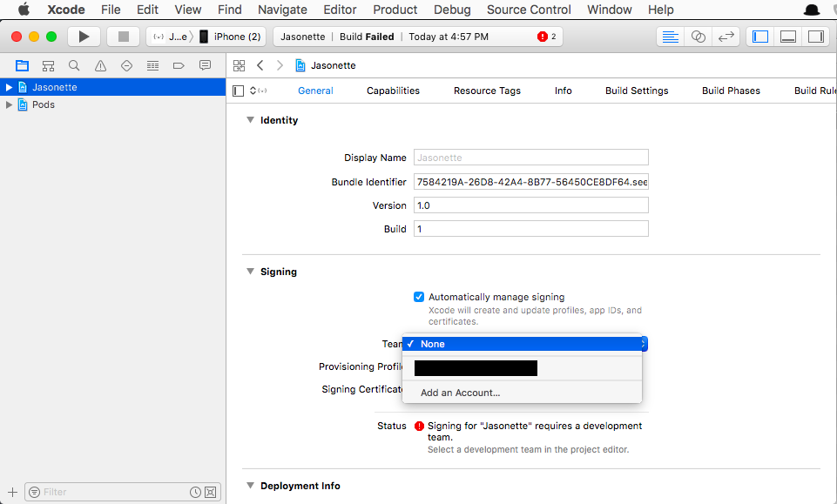Open the Issue navigator warning icon
The height and width of the screenshot is (504, 837).
pyautogui.click(x=100, y=65)
